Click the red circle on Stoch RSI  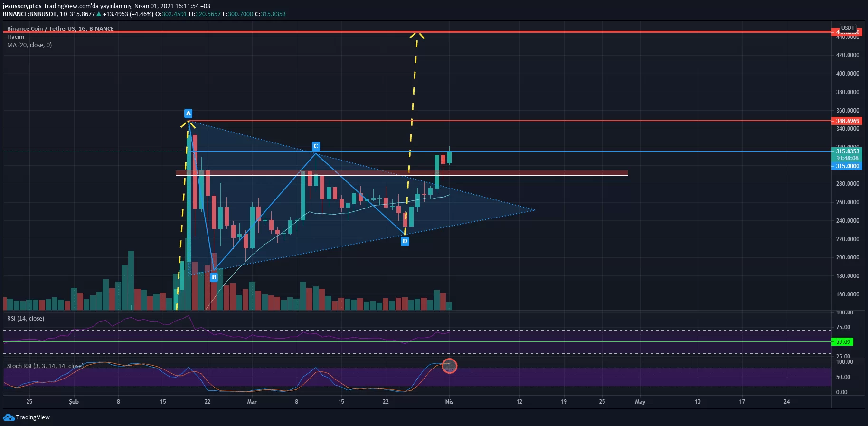(449, 366)
